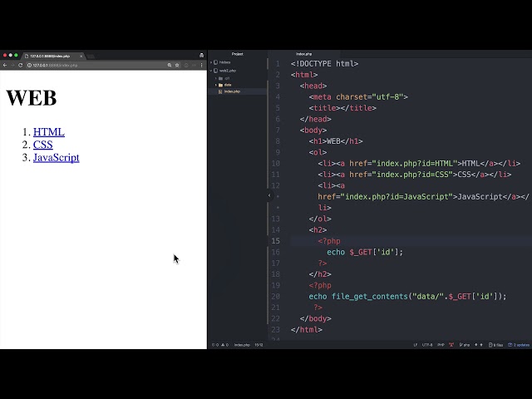Expand the data folder arrow
Image resolution: width=532 pixels, height=399 pixels.
pyautogui.click(x=216, y=85)
